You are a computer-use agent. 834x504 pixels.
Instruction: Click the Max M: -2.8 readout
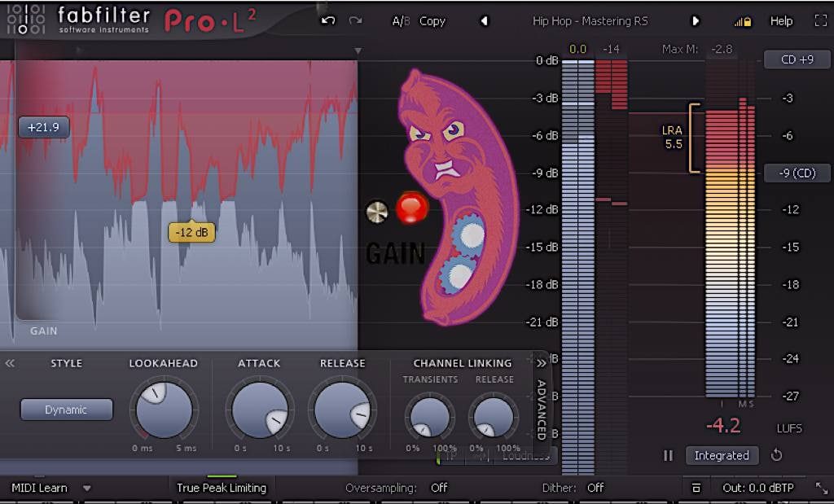click(698, 50)
